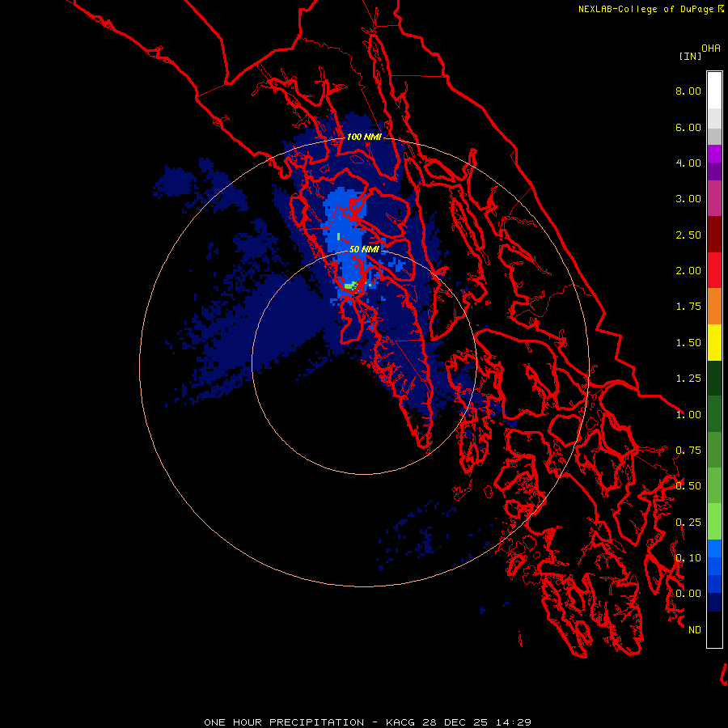Click the white 8.00 inch legend swatch
Viewport: 728px width, 728px height.
pyautogui.click(x=714, y=91)
